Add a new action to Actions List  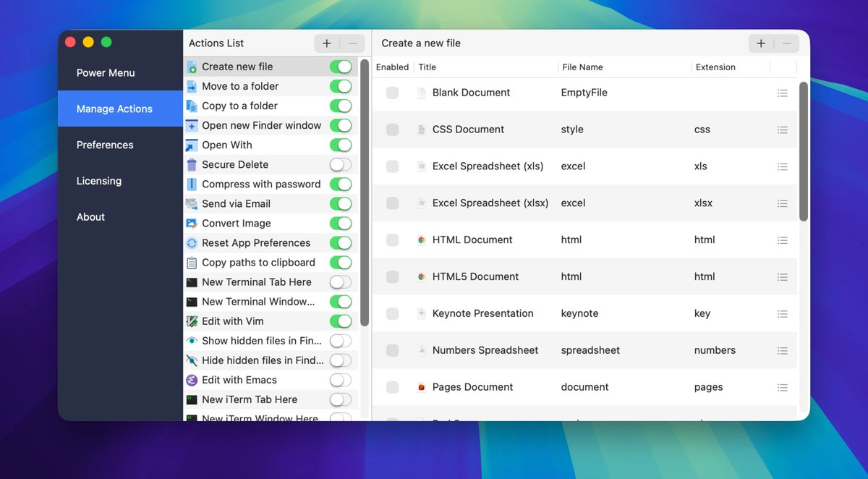pyautogui.click(x=327, y=43)
